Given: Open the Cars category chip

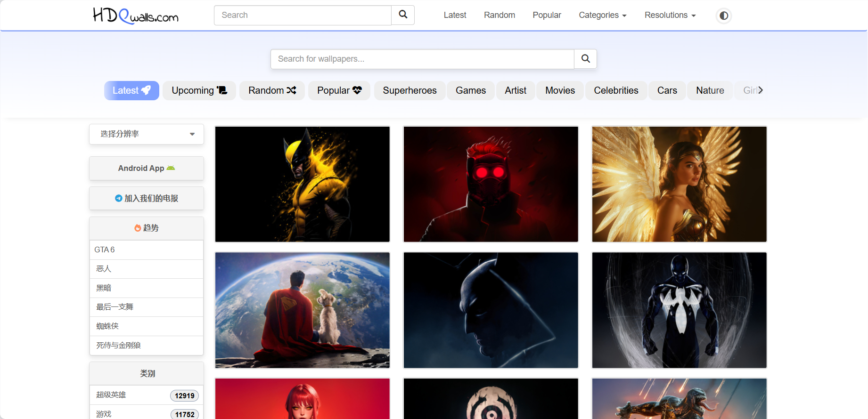Looking at the screenshot, I should [x=667, y=90].
